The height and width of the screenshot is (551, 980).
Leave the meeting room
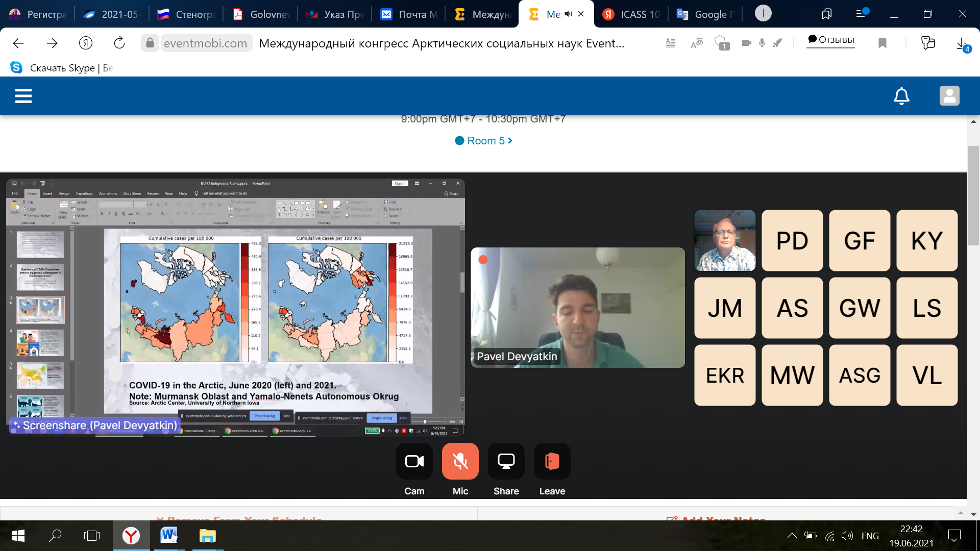click(552, 461)
